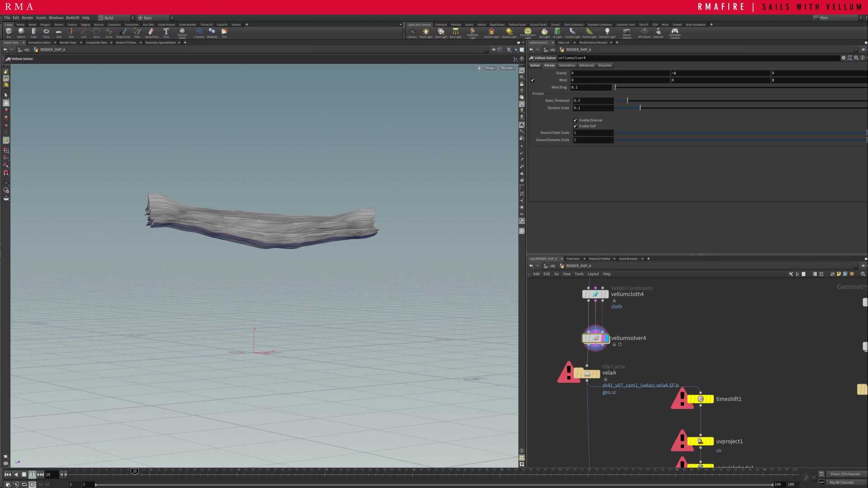Open the Build desktop dropdown
Image resolution: width=868 pixels, height=488 pixels.
pos(117,18)
